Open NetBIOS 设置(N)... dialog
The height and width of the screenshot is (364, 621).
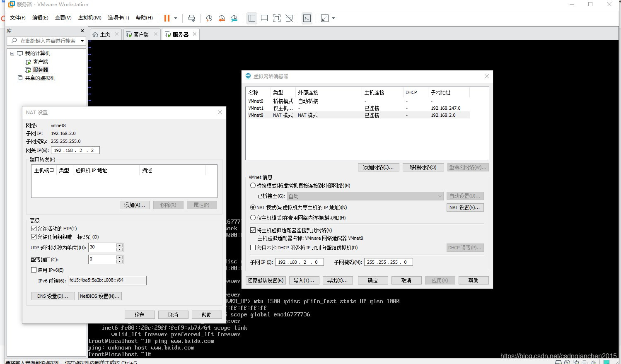[x=100, y=296]
